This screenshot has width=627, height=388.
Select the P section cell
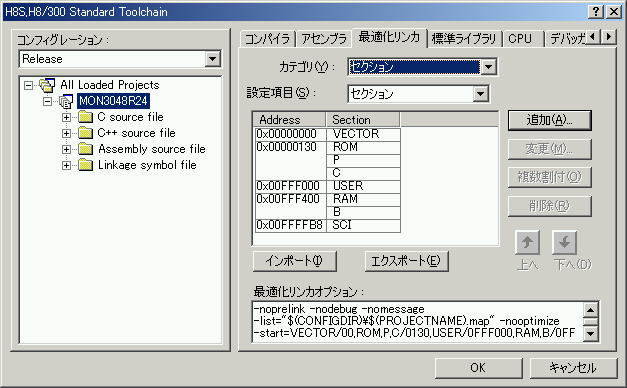click(363, 160)
